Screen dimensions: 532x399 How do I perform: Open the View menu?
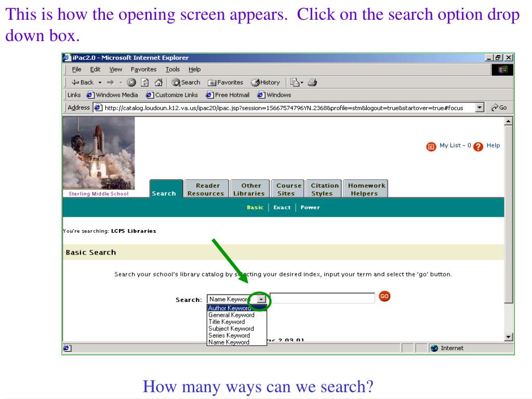pos(115,70)
